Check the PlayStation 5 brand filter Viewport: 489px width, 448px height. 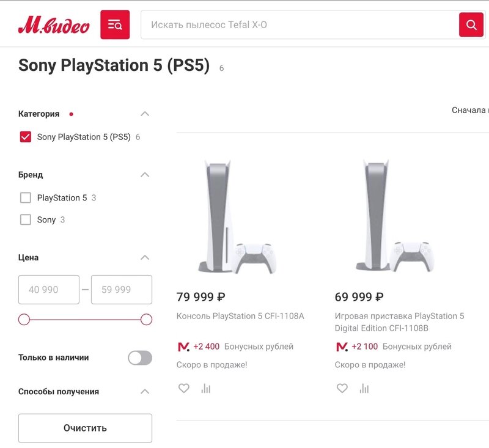point(25,197)
